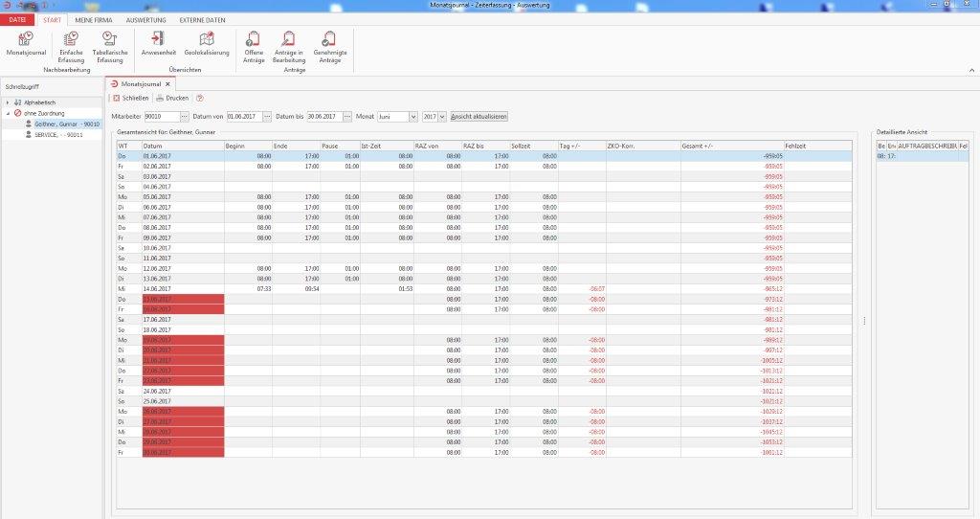The height and width of the screenshot is (519, 980).
Task: Select the row dated 14.06.2017
Action: (484, 289)
